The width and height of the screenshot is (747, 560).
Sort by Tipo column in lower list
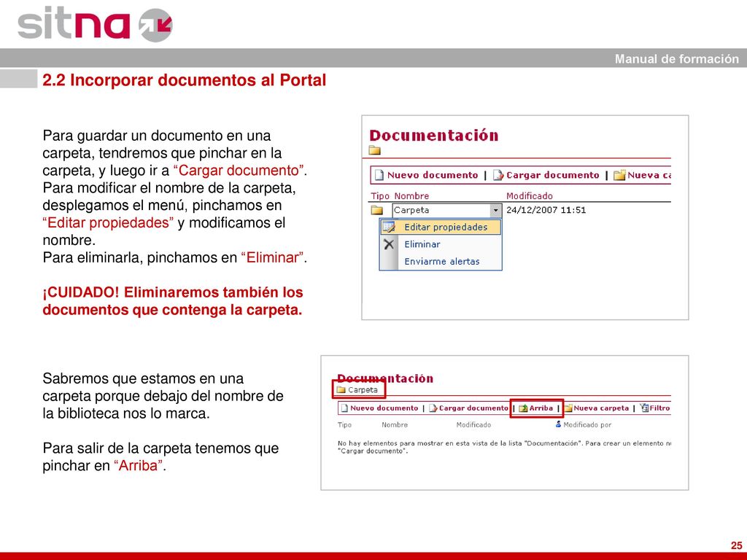pyautogui.click(x=344, y=425)
